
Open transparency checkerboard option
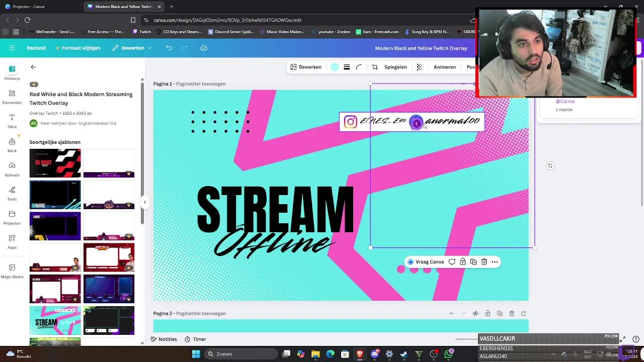coord(420,67)
